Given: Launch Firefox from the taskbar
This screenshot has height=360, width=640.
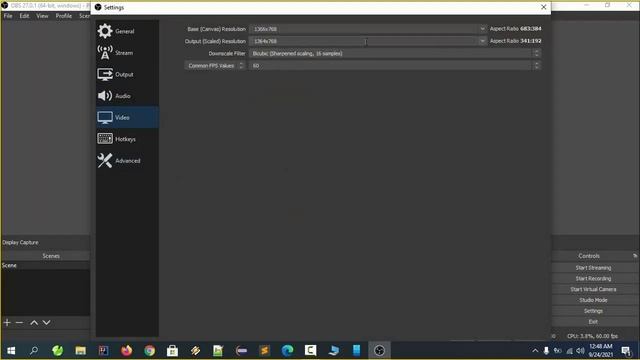Looking at the screenshot, I should 127,351.
